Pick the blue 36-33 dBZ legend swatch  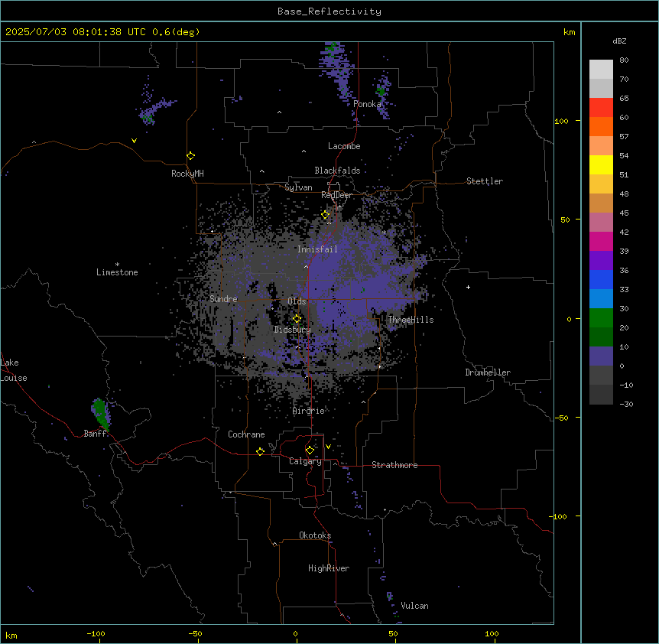[601, 279]
